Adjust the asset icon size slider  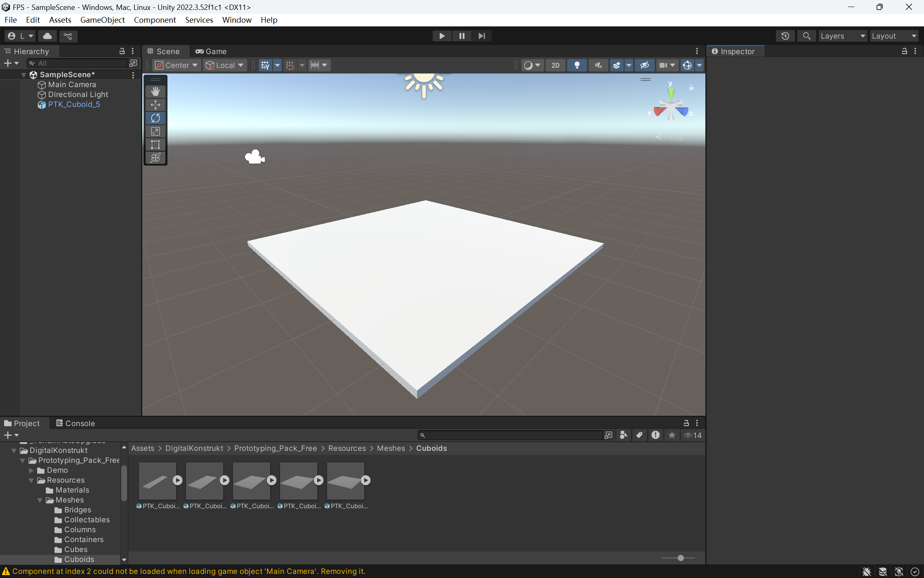pyautogui.click(x=681, y=558)
